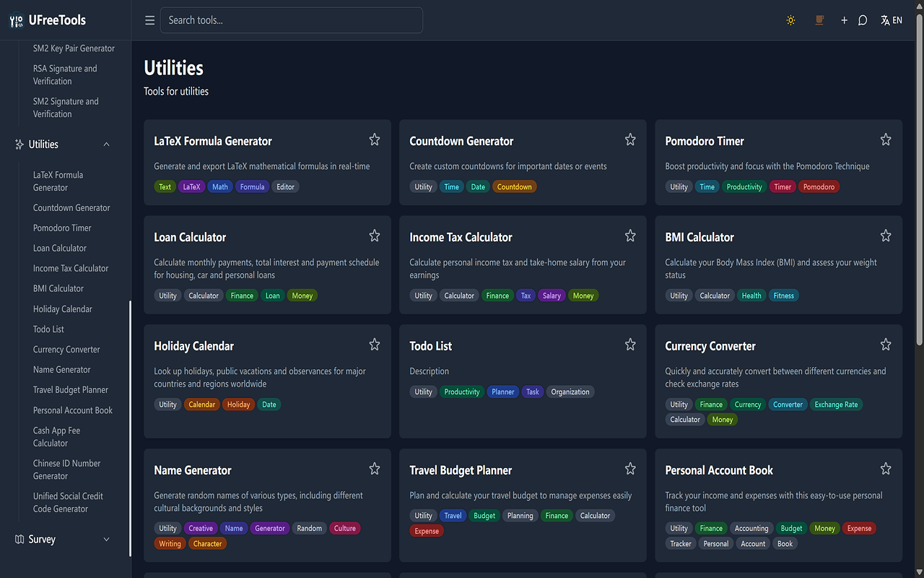
Task: Switch theme using the sun icon
Action: (791, 20)
